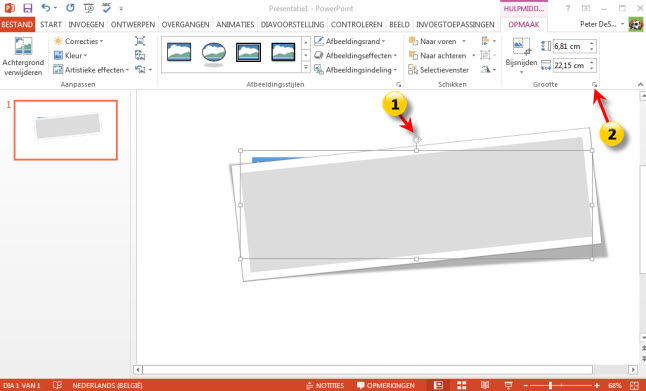646x391 pixels.
Task: Toggle the Notities pane
Action: [325, 385]
